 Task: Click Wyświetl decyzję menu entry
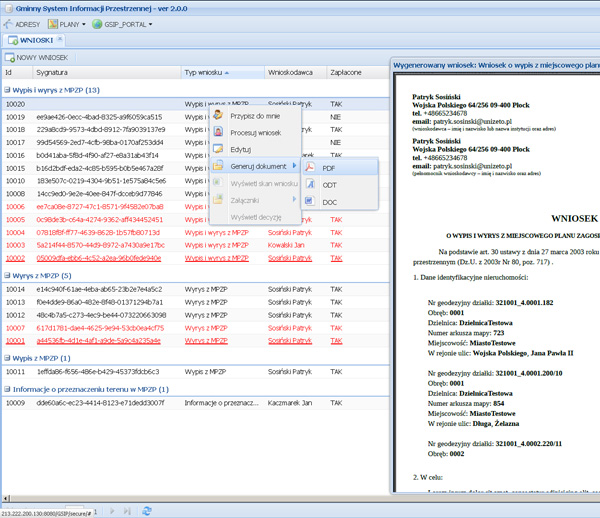click(256, 217)
